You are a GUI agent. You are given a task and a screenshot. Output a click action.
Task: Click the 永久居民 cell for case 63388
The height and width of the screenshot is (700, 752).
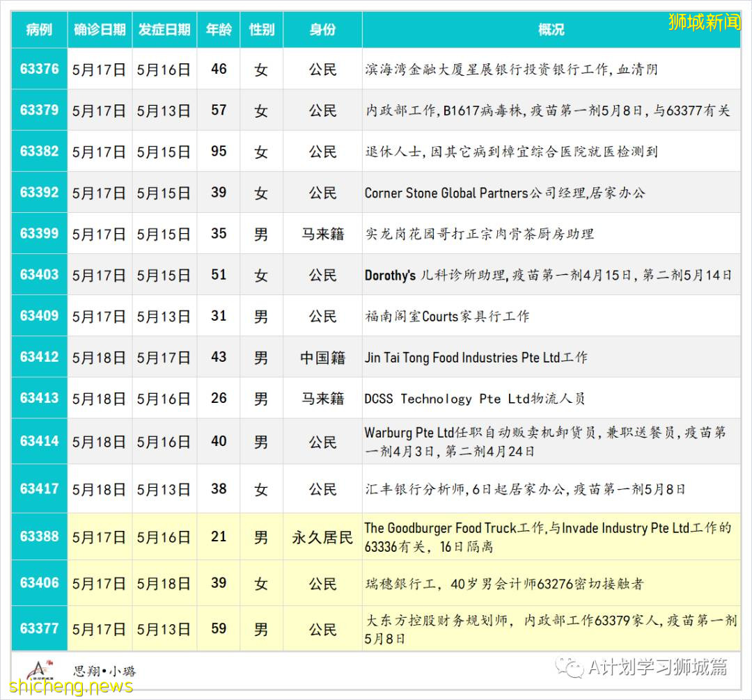(321, 537)
